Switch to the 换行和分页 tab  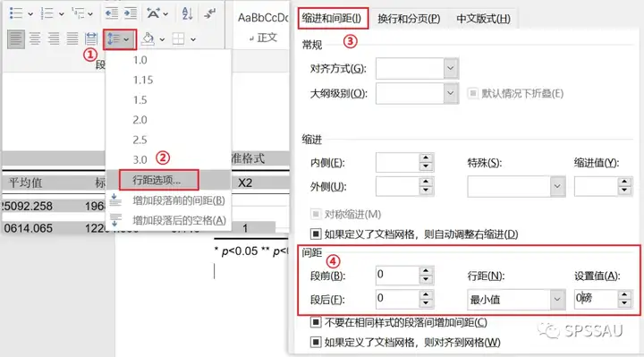pos(409,19)
